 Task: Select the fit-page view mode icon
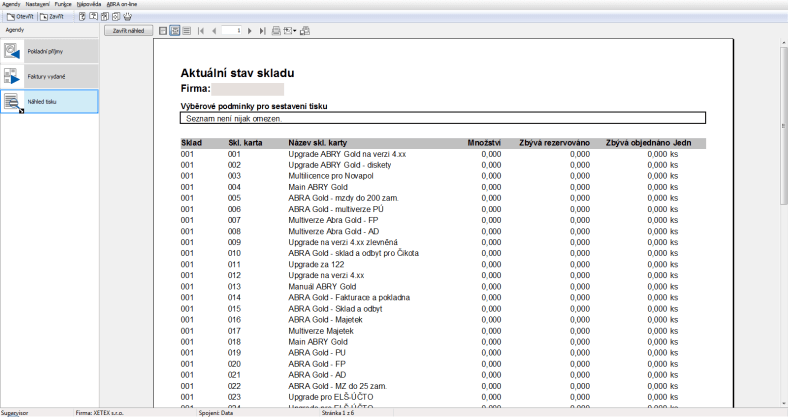(x=174, y=31)
